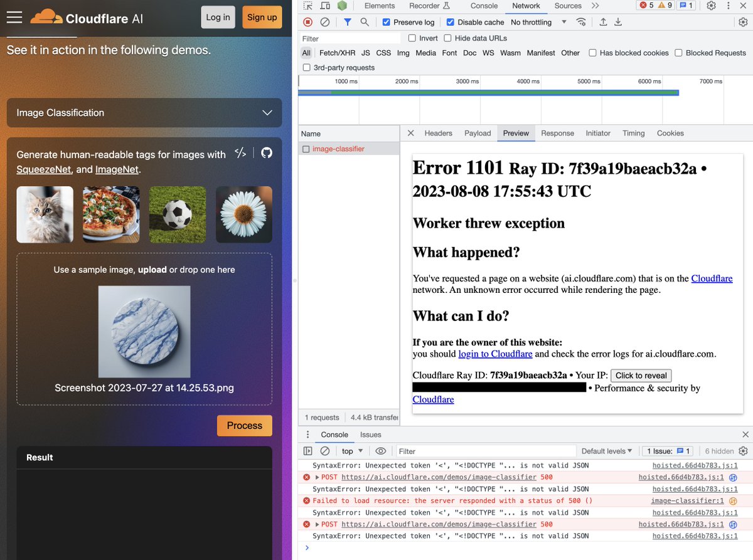Click the Process button
753x560 pixels.
[x=245, y=425]
